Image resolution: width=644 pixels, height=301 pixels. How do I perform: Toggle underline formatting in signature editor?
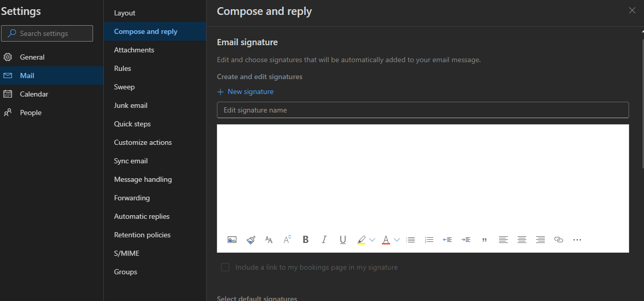point(343,240)
